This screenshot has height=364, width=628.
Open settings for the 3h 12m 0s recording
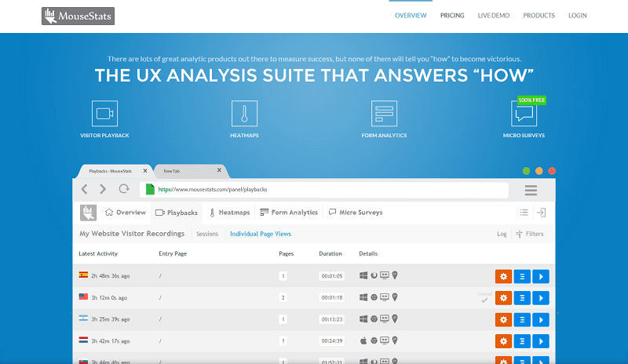(503, 298)
